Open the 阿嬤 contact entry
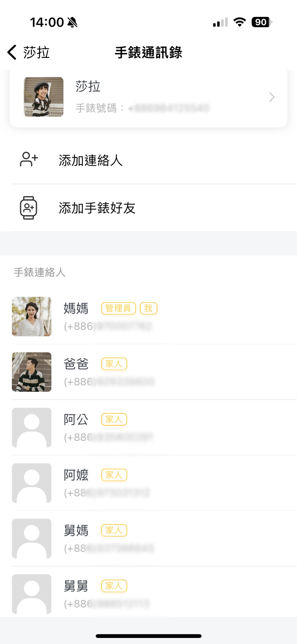Screen dimensions: 297x644 click(151, 483)
